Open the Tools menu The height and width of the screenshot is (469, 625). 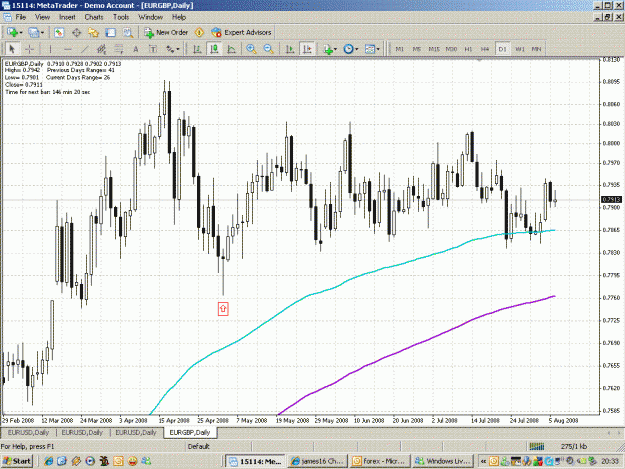[121, 17]
